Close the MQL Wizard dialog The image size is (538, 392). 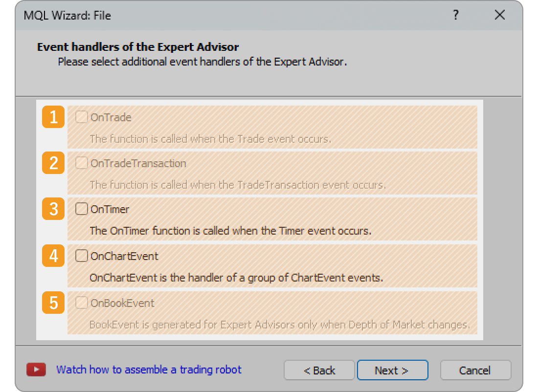[499, 15]
